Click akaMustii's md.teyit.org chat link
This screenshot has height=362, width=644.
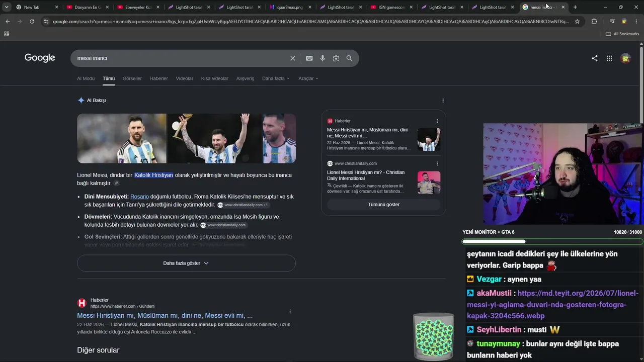[x=552, y=304]
